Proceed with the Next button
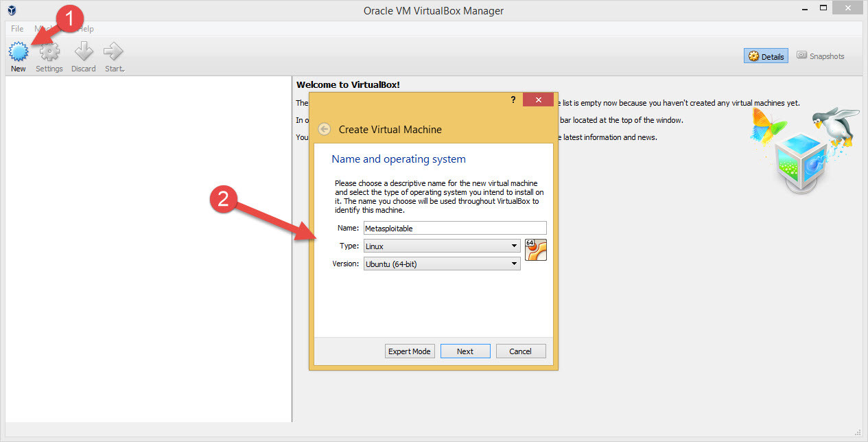Viewport: 868px width, 442px height. point(465,351)
